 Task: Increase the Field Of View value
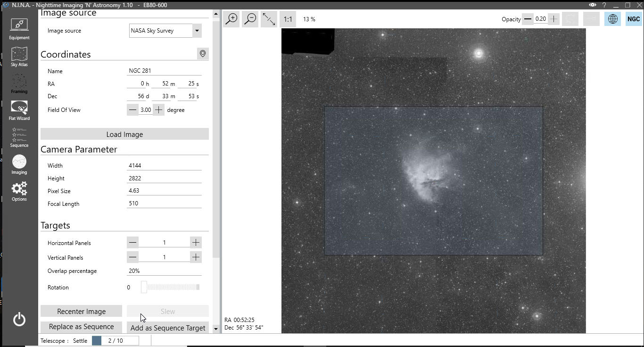point(159,110)
